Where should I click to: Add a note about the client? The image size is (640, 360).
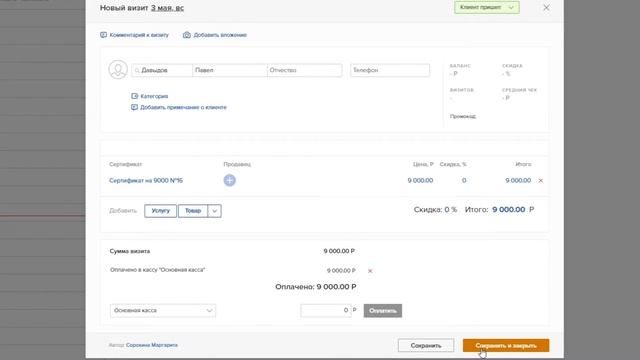tap(183, 107)
